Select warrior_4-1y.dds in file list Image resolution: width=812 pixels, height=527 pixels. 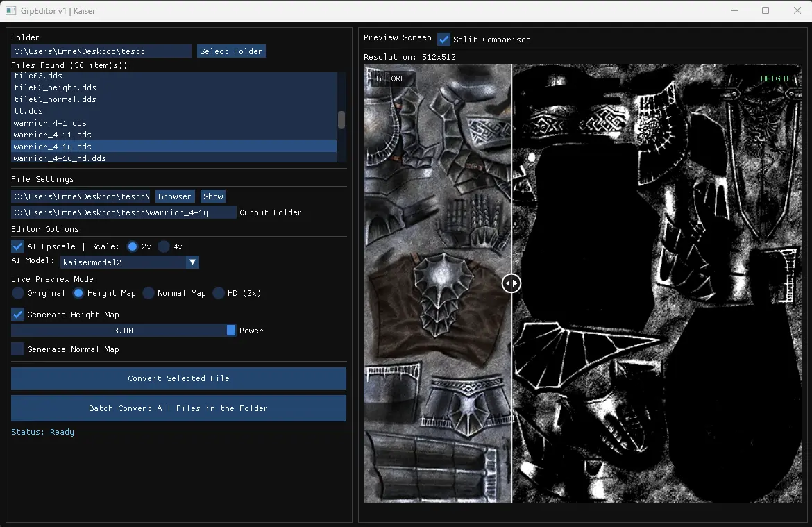pyautogui.click(x=174, y=147)
